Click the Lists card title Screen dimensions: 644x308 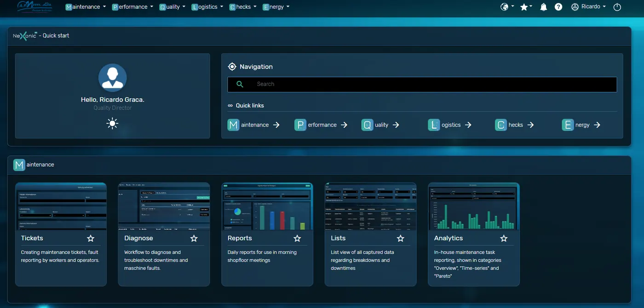click(338, 238)
